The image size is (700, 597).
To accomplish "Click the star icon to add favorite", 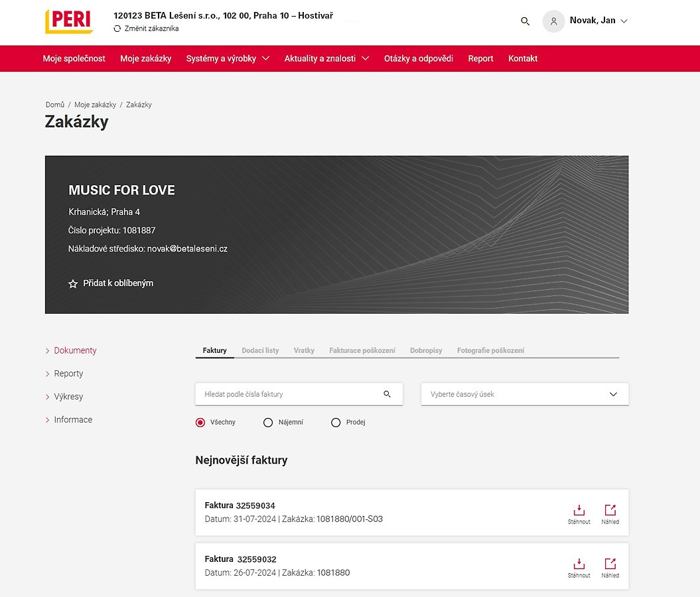I will [x=73, y=284].
